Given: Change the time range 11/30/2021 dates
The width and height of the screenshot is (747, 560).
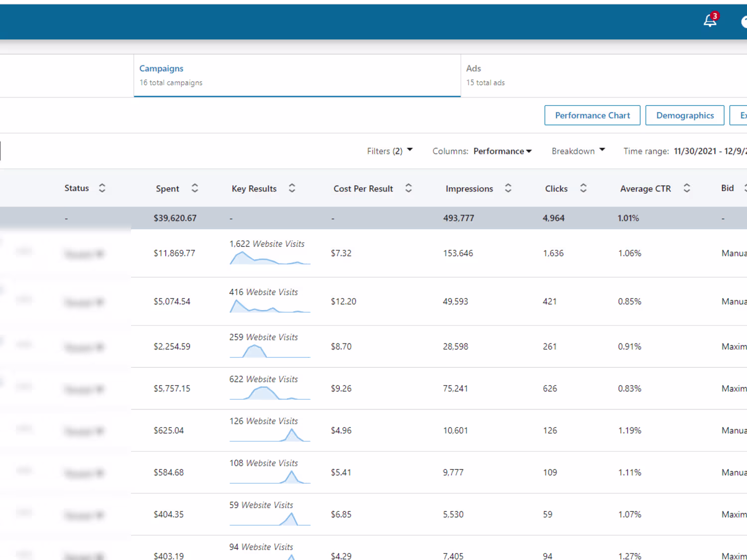Looking at the screenshot, I should pos(710,151).
